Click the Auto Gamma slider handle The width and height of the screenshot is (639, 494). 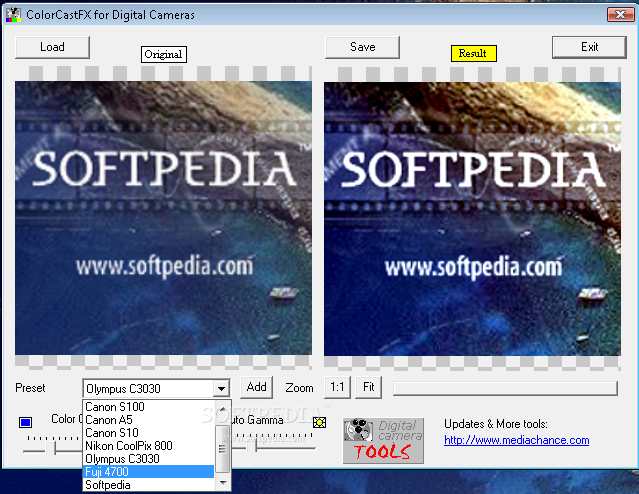click(251, 447)
